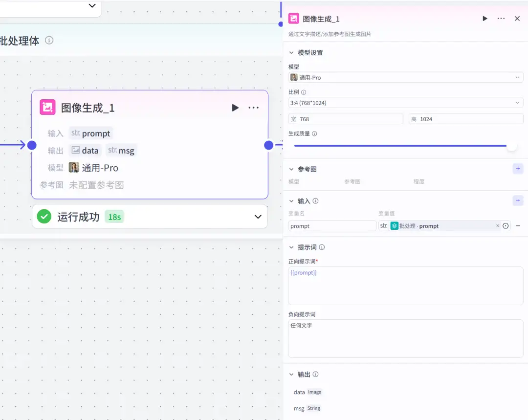The image size is (528, 420).
Task: Run the 图像生成_1 node from canvas card
Action: (x=235, y=108)
